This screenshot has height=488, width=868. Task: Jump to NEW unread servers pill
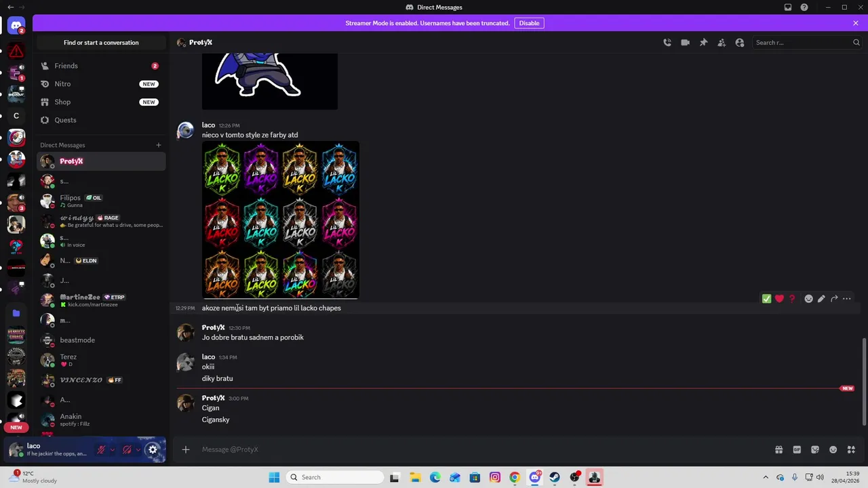click(x=16, y=428)
